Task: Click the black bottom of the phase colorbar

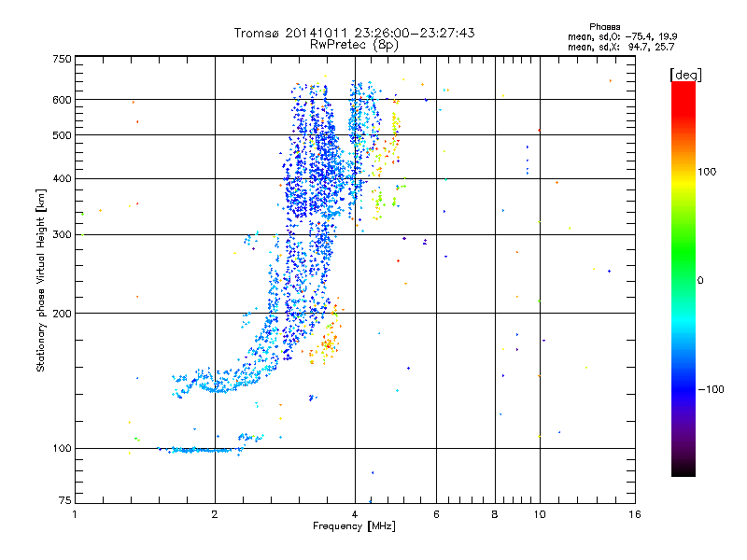Action: [684, 469]
